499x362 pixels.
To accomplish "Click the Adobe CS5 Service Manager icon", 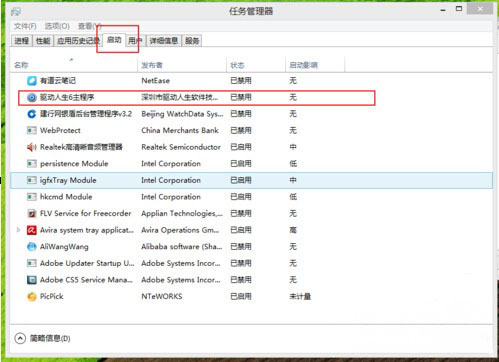I will (x=32, y=280).
